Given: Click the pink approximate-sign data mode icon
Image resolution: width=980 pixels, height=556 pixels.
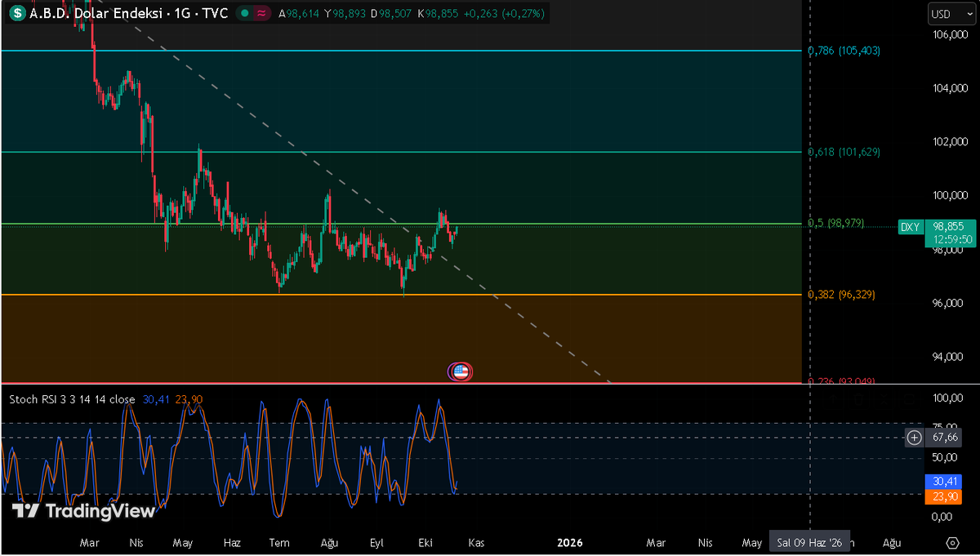Looking at the screenshot, I should pos(261,14).
